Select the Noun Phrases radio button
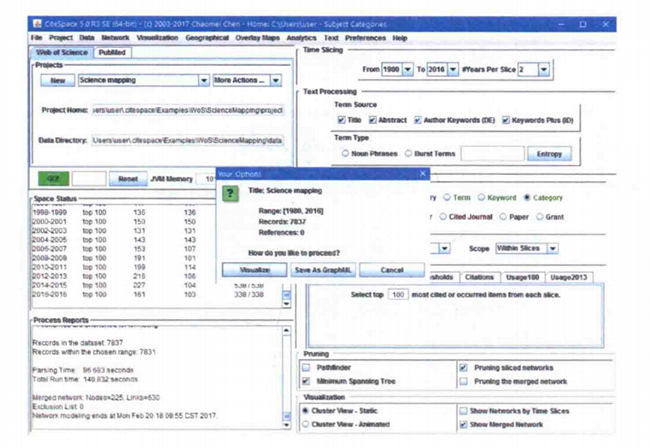Image resolution: width=650 pixels, height=448 pixels. click(x=345, y=154)
